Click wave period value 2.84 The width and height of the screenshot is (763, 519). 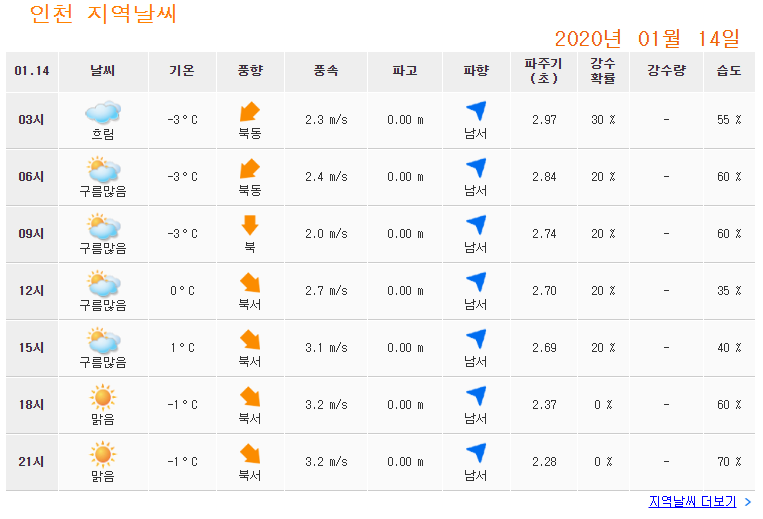tap(544, 177)
